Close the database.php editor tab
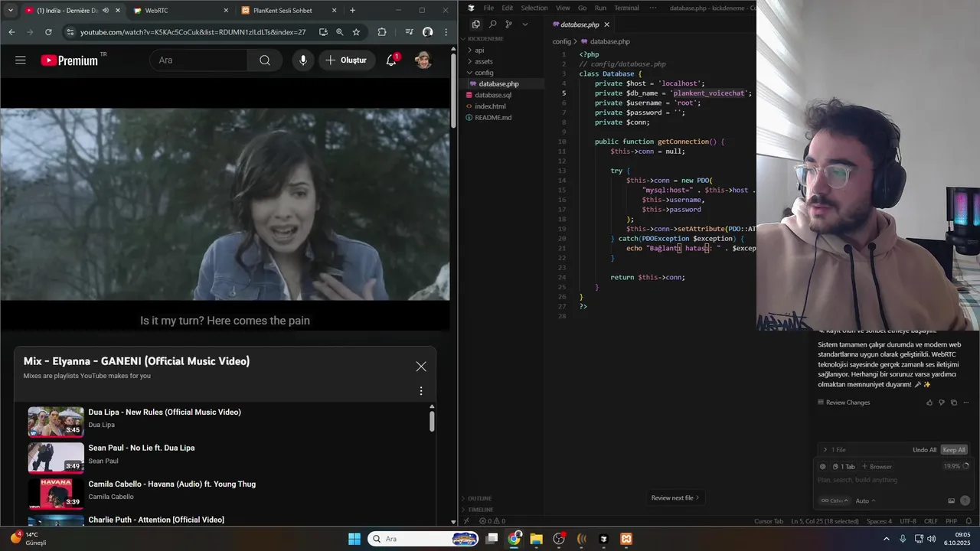 (607, 24)
